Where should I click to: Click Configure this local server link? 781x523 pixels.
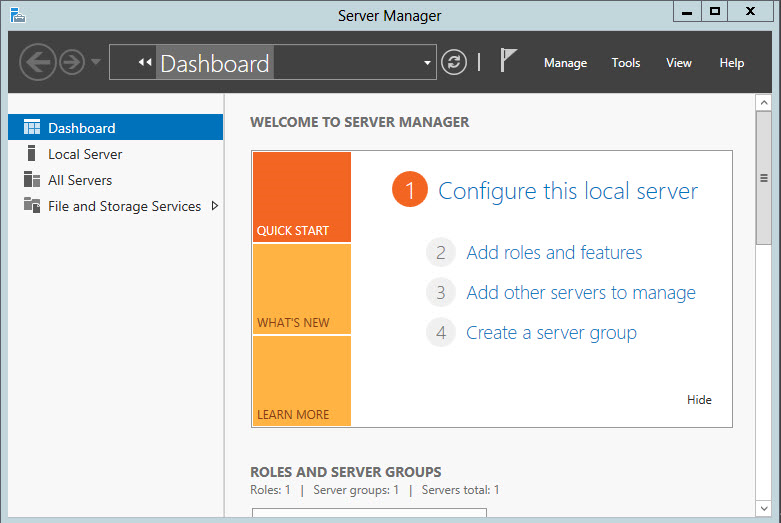[x=568, y=191]
